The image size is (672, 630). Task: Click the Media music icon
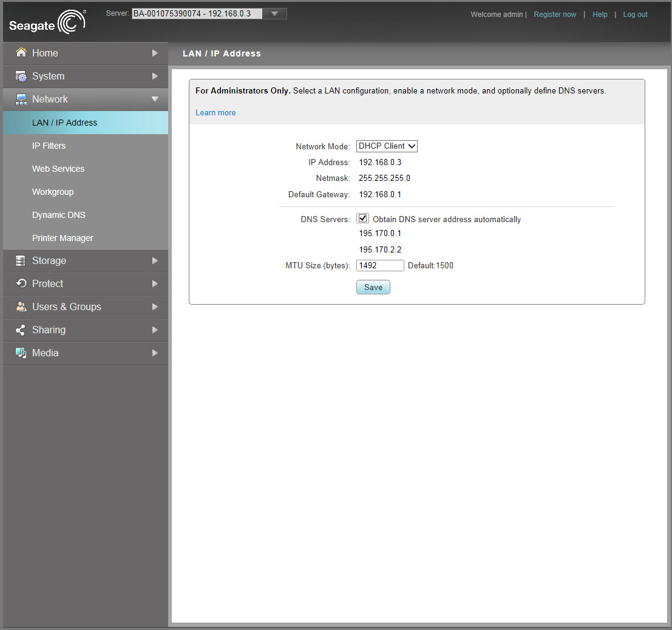coord(21,353)
